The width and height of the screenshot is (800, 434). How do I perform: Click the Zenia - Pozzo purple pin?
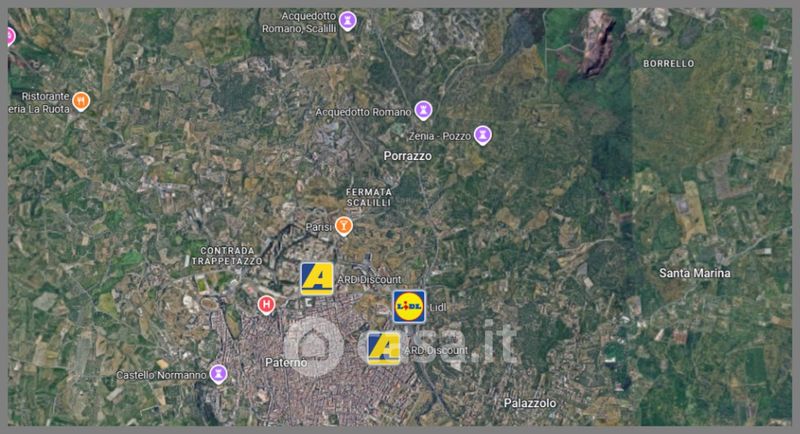click(482, 135)
